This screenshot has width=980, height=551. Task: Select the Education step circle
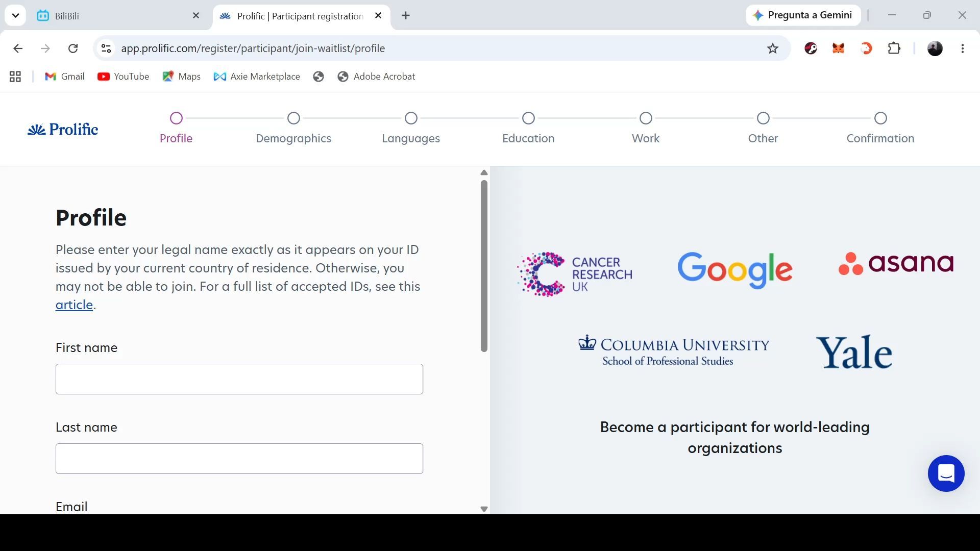click(x=528, y=118)
